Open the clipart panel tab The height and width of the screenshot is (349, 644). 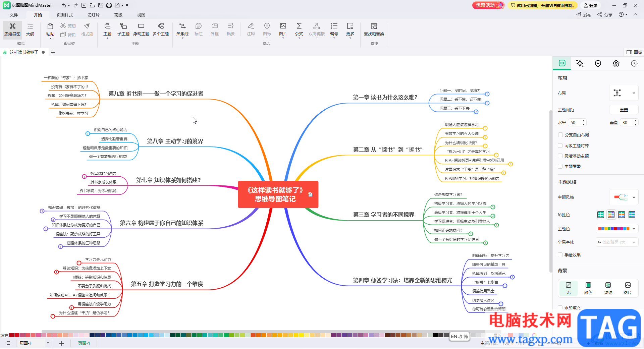(x=616, y=63)
